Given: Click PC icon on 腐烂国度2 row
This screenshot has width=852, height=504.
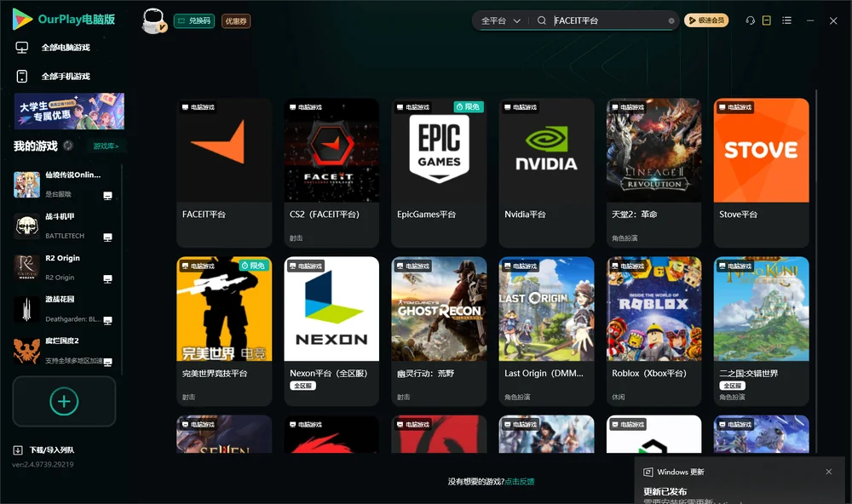Looking at the screenshot, I should coord(107,362).
